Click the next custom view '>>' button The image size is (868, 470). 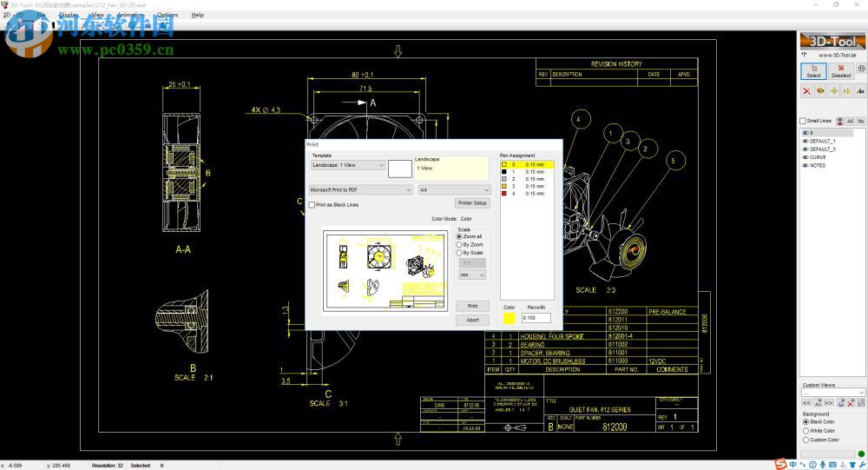coord(829,403)
